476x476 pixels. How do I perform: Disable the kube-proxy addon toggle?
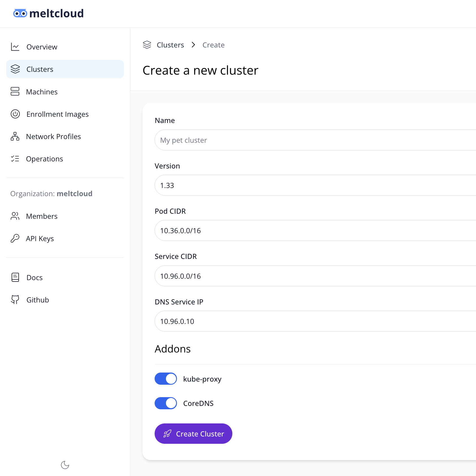[166, 379]
